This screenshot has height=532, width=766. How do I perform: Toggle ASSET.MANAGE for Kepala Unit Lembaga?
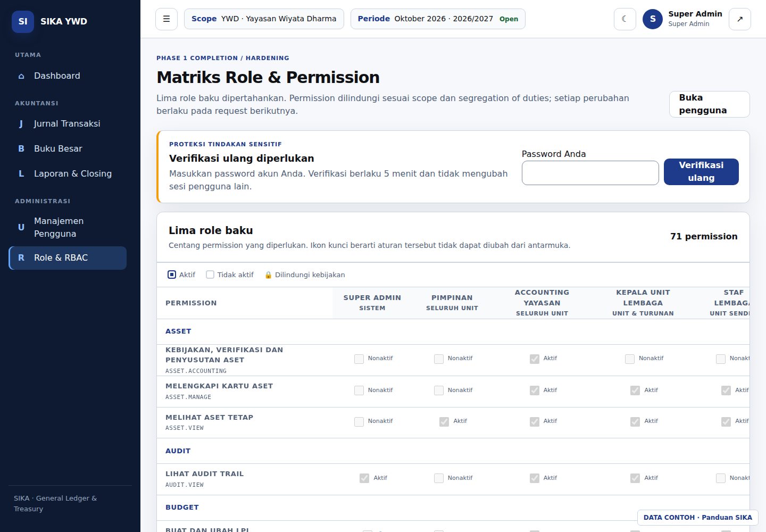(x=635, y=390)
